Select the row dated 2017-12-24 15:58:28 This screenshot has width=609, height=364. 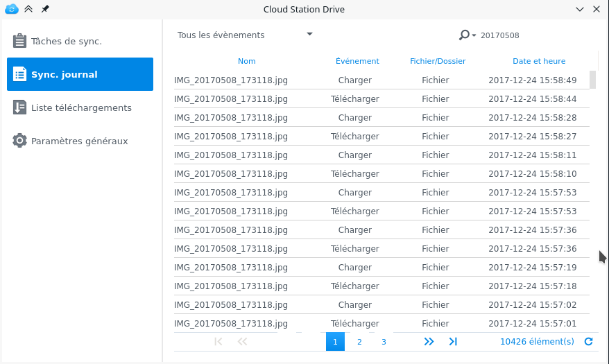[381, 117]
